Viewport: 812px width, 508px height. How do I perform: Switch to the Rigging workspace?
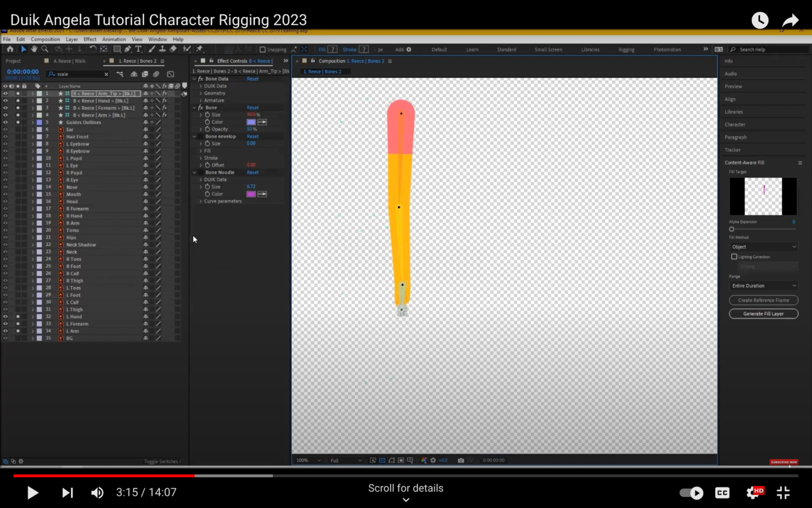626,49
